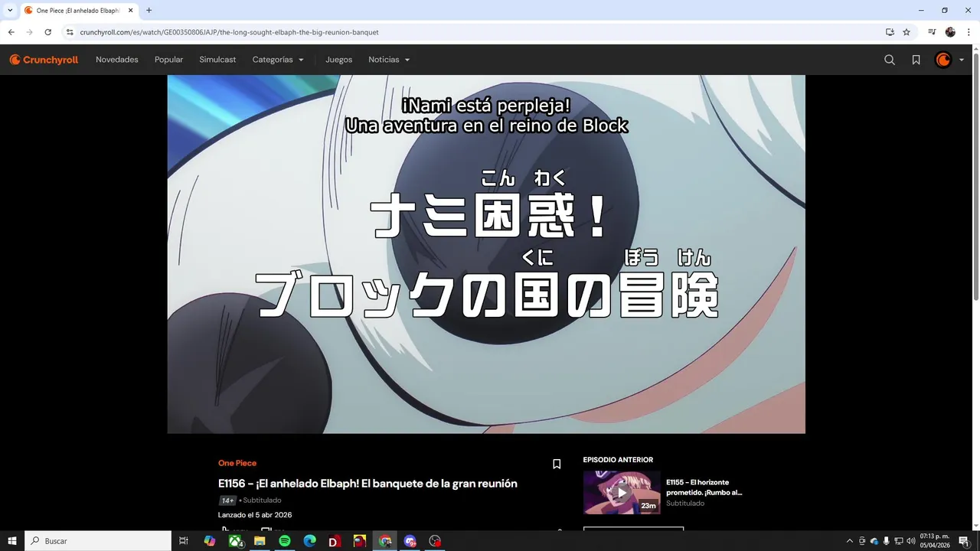Screen dimensions: 980x551
Task: Go to Crunchyroll home via logo
Action: point(44,60)
